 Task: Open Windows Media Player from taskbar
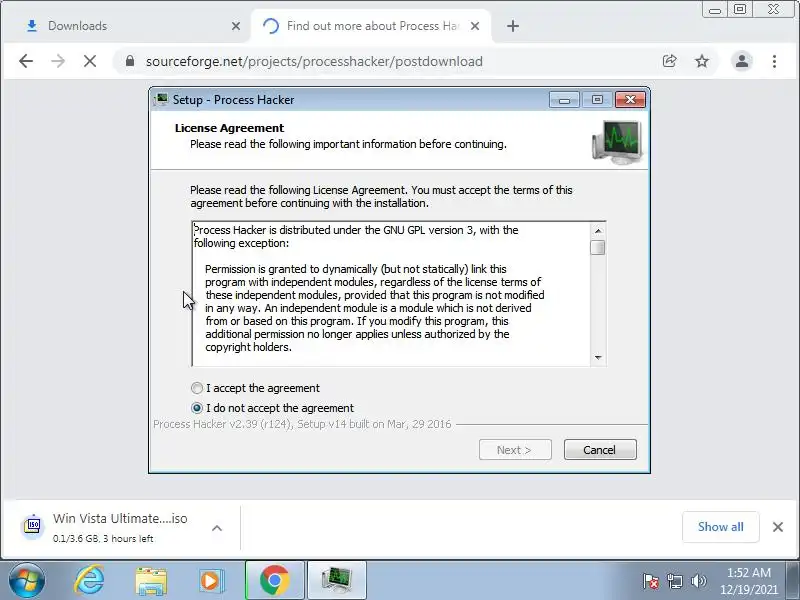click(211, 581)
